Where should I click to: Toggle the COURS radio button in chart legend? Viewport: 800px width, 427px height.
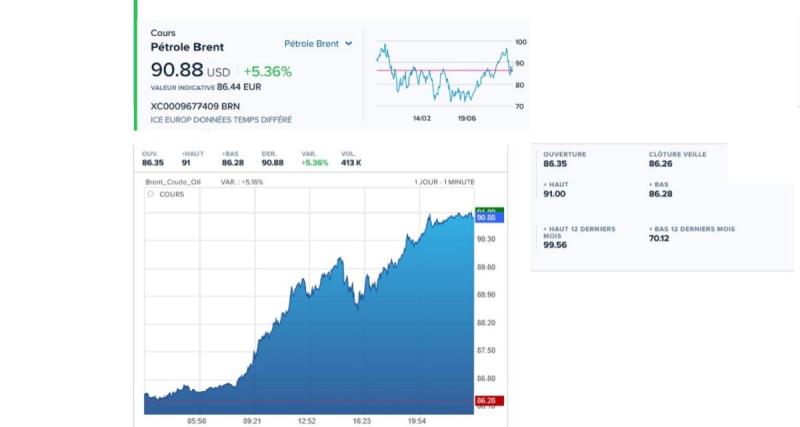pos(150,194)
